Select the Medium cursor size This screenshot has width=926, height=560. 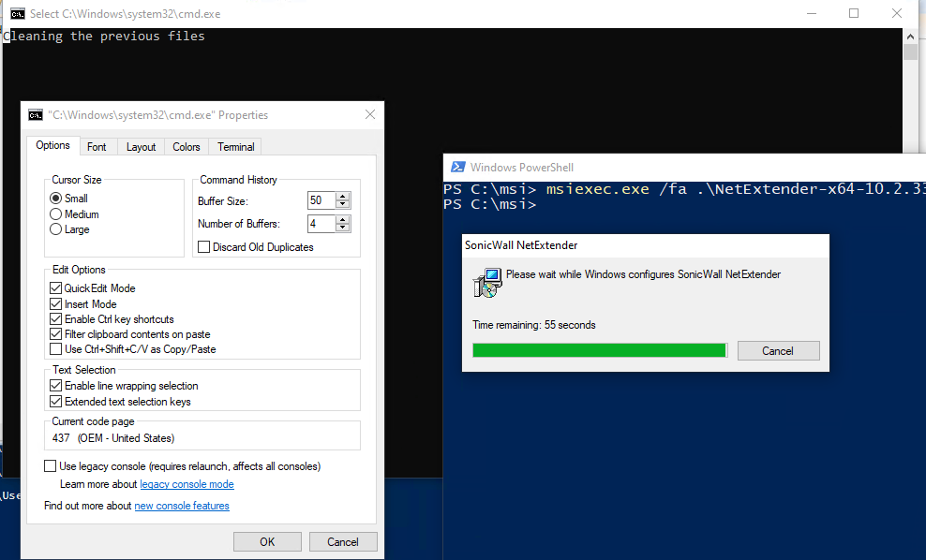(x=56, y=214)
